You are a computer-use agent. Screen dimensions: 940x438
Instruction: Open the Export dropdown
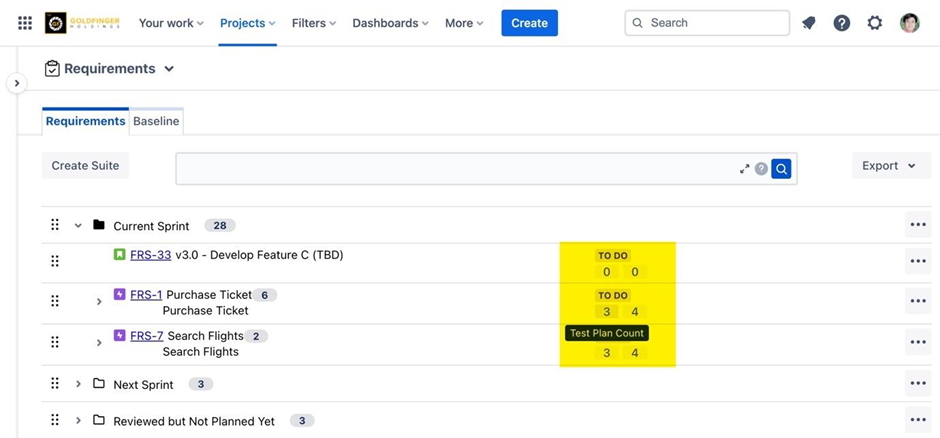[890, 166]
